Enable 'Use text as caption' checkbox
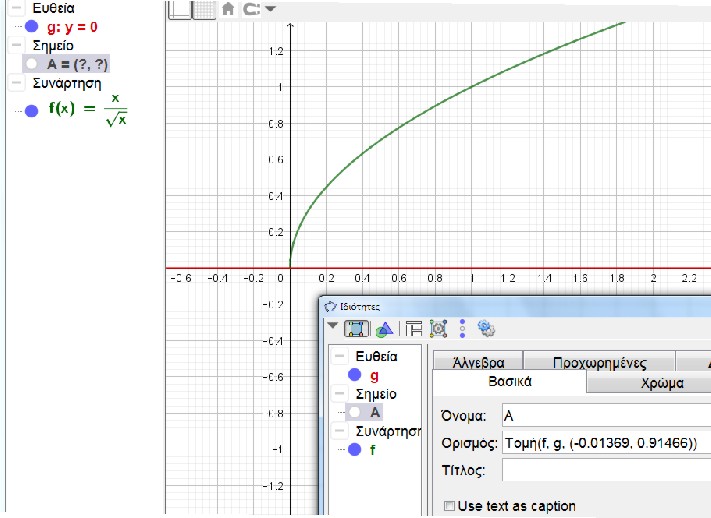Image resolution: width=711 pixels, height=518 pixels. 449,506
